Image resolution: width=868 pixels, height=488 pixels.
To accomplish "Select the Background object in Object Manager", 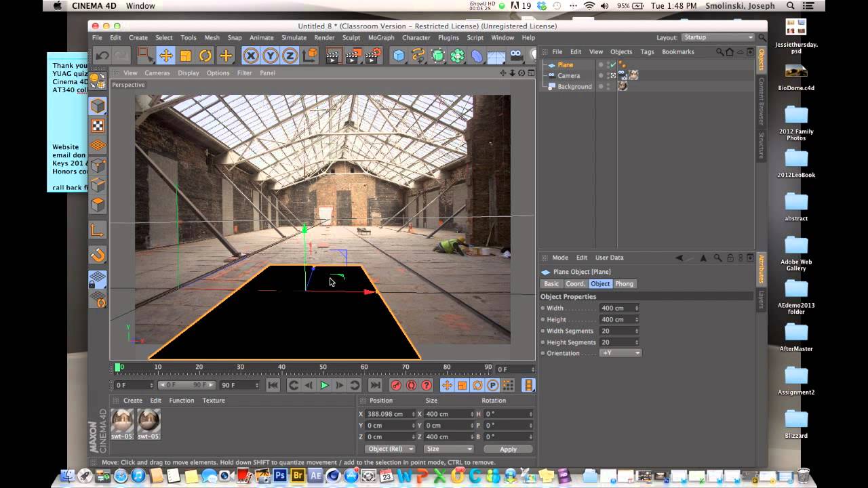I will [x=574, y=87].
